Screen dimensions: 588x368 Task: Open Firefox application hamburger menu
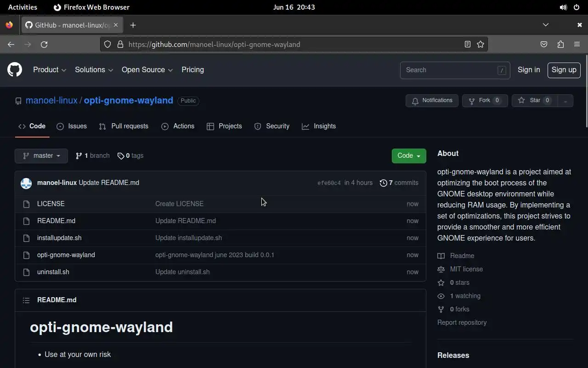[x=577, y=45]
